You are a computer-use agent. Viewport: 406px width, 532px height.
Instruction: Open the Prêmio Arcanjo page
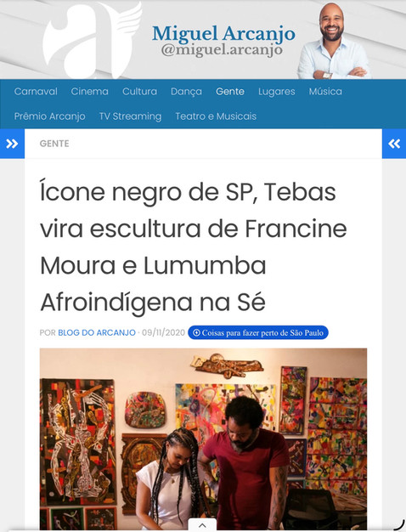(x=49, y=116)
